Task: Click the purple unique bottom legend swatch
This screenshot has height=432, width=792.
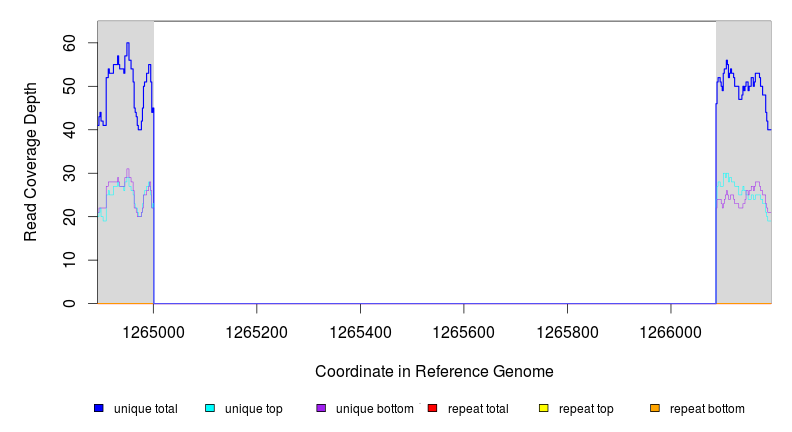Action: coord(321,409)
